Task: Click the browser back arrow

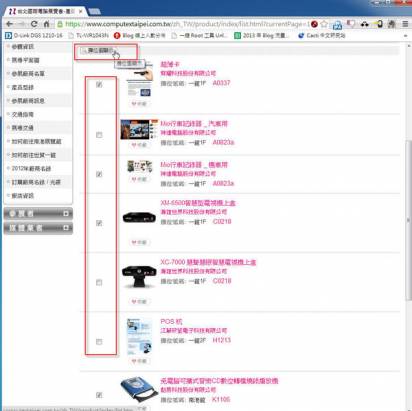Action: pyautogui.click(x=9, y=24)
